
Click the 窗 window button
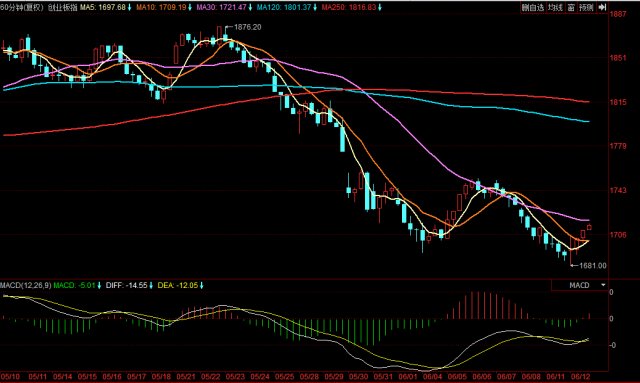coord(571,7)
